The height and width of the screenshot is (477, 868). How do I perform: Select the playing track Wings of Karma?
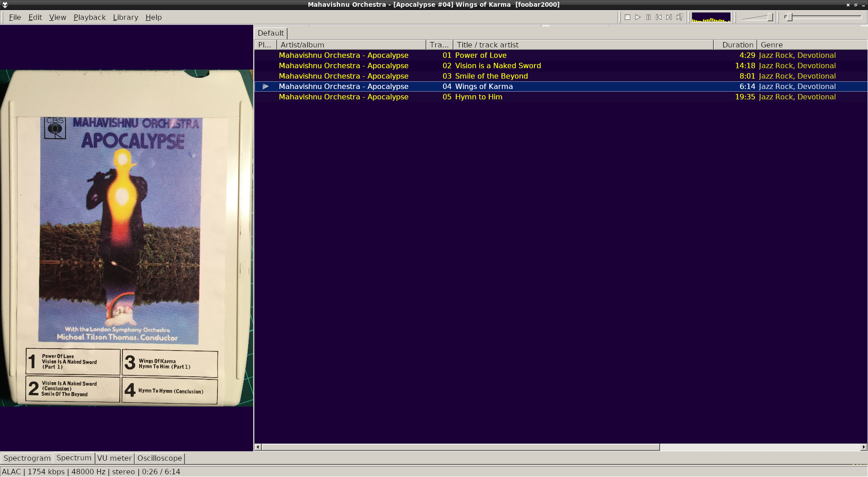561,86
